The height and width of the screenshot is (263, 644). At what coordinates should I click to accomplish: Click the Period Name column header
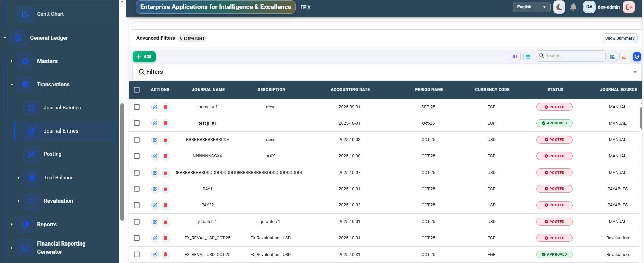click(429, 90)
